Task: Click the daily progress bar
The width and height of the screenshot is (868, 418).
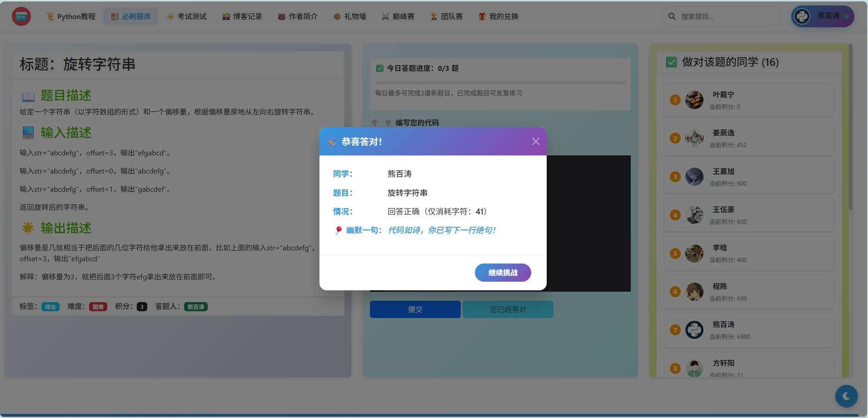Action: 500,83
